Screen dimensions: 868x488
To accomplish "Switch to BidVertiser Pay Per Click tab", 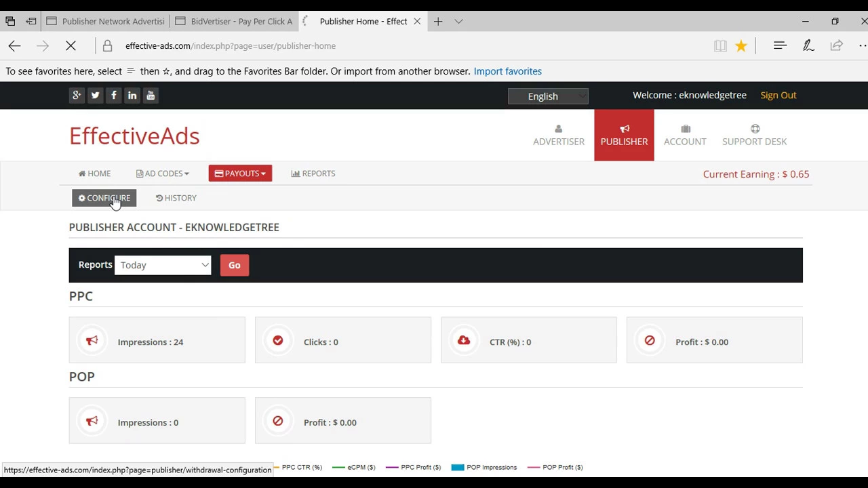I will coord(234,22).
